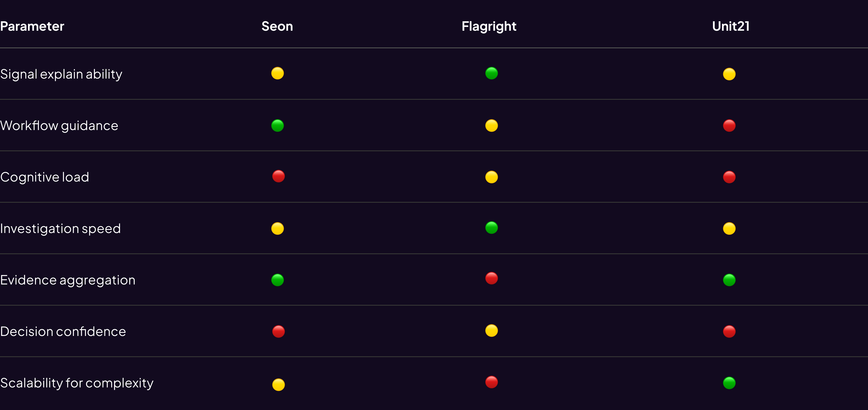Click the Workflow guidance row label
Image resolution: width=868 pixels, height=410 pixels.
pyautogui.click(x=59, y=126)
